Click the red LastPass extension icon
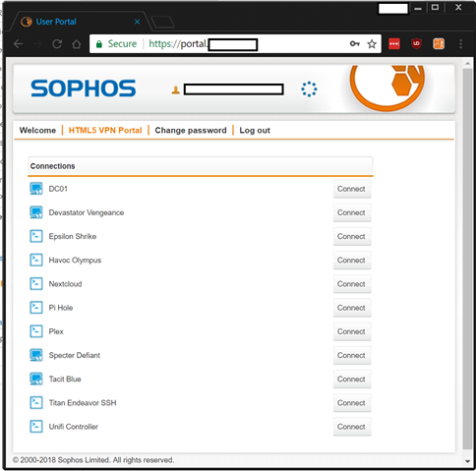The image size is (476, 471). 394,43
